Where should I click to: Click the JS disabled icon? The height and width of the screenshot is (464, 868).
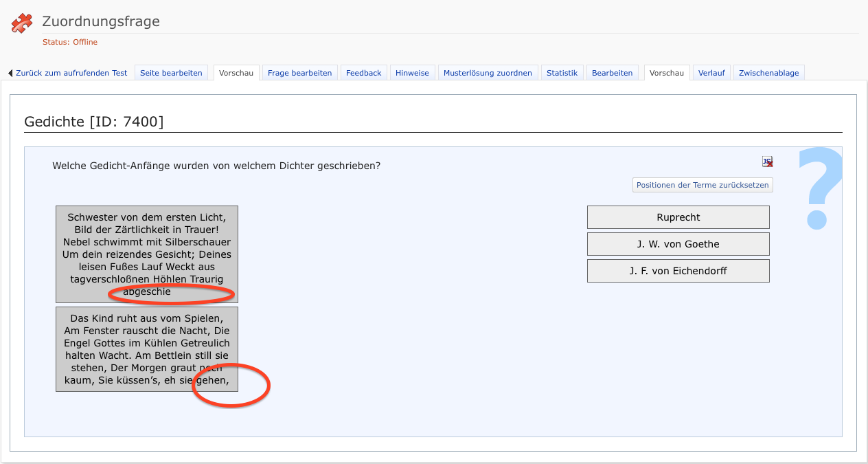coord(767,162)
